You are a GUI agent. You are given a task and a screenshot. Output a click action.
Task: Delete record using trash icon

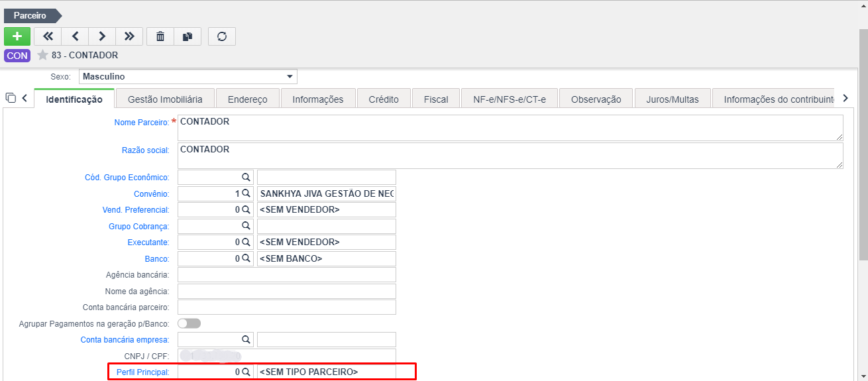point(160,36)
